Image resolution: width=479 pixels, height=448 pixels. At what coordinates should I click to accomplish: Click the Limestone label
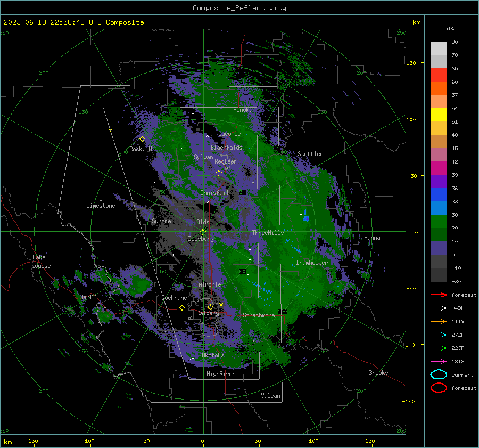101,206
